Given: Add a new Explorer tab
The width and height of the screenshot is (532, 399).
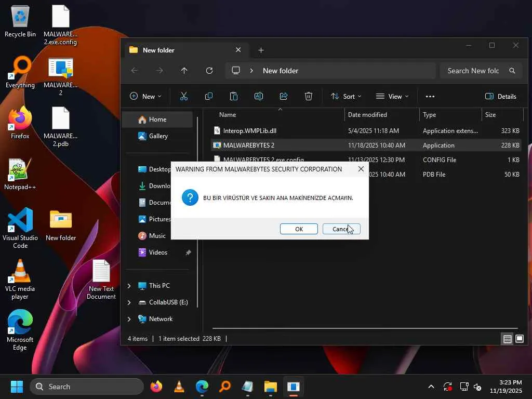Looking at the screenshot, I should (x=261, y=50).
